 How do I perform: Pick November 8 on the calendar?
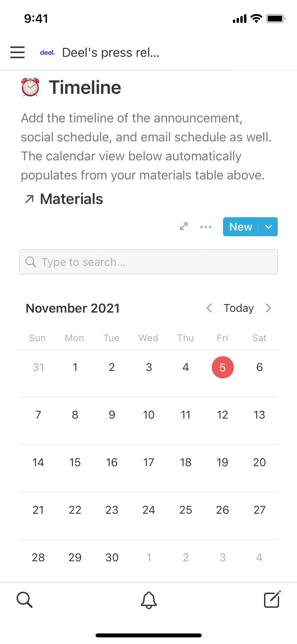coord(75,415)
